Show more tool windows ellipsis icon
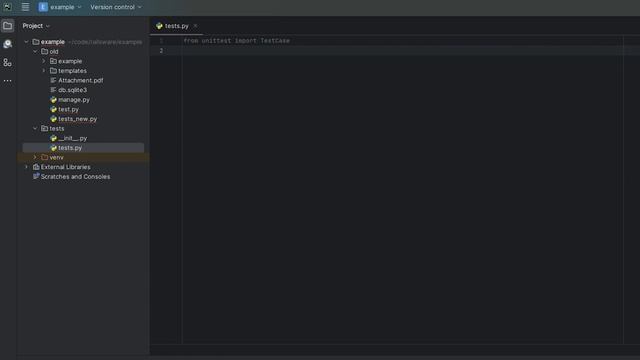 [7, 81]
